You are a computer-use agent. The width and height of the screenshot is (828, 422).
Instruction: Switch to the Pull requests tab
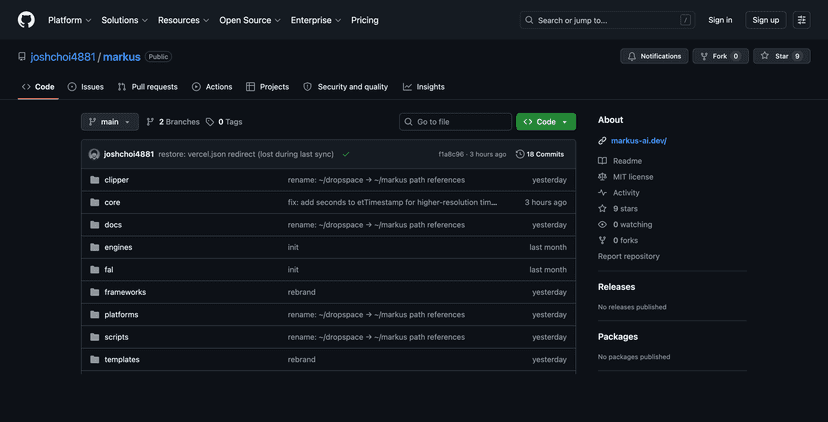coord(148,87)
